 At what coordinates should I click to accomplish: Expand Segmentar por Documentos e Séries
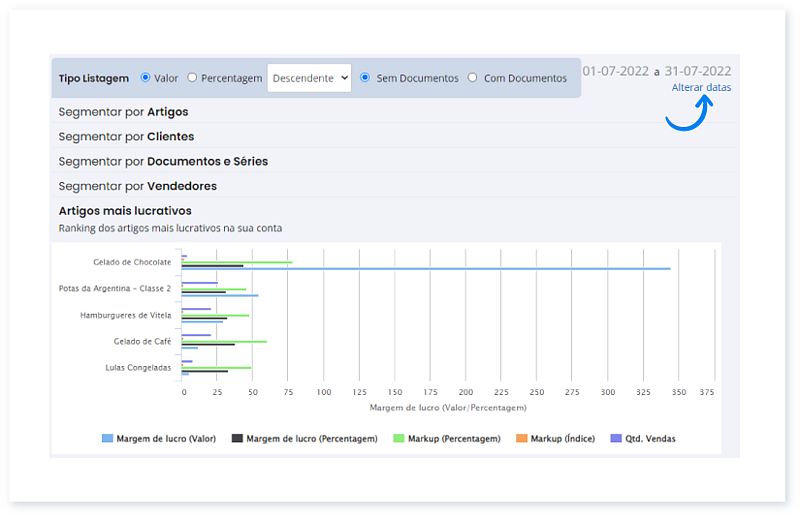(x=163, y=161)
